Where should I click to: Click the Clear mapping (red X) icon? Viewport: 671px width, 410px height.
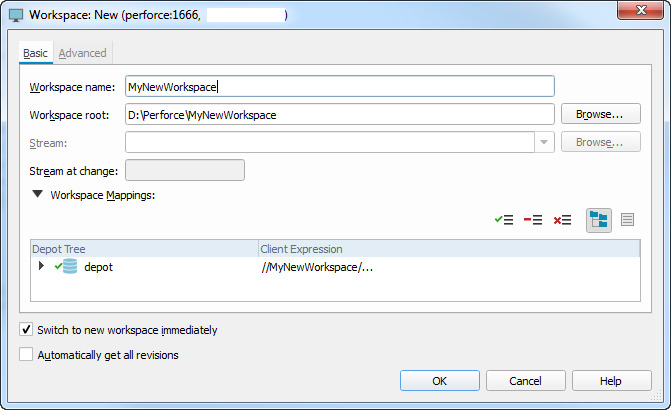point(562,219)
